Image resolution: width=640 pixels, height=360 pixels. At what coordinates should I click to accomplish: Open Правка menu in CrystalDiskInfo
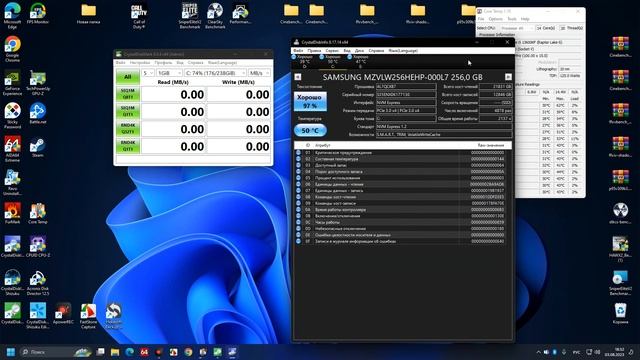point(314,51)
